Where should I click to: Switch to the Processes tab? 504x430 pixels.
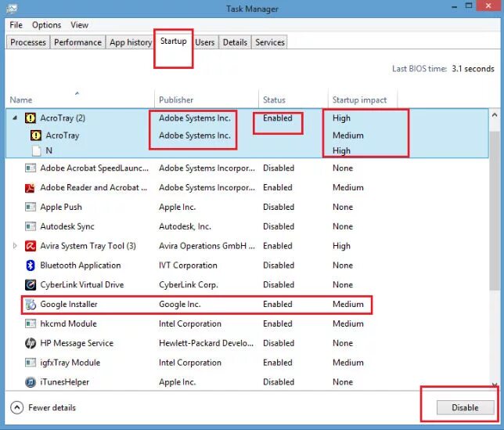(x=28, y=42)
